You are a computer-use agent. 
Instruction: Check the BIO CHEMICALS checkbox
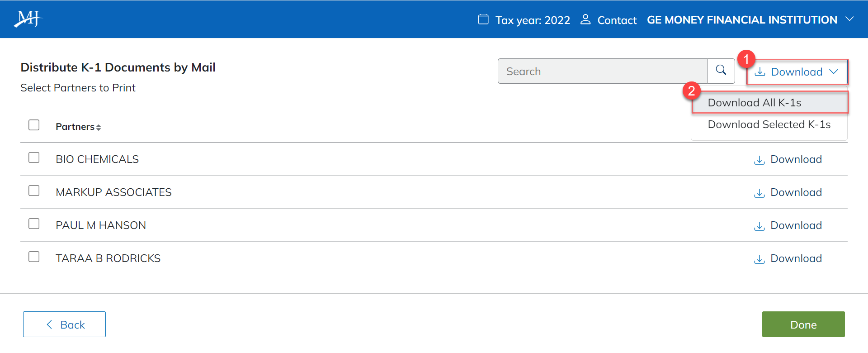pos(34,157)
